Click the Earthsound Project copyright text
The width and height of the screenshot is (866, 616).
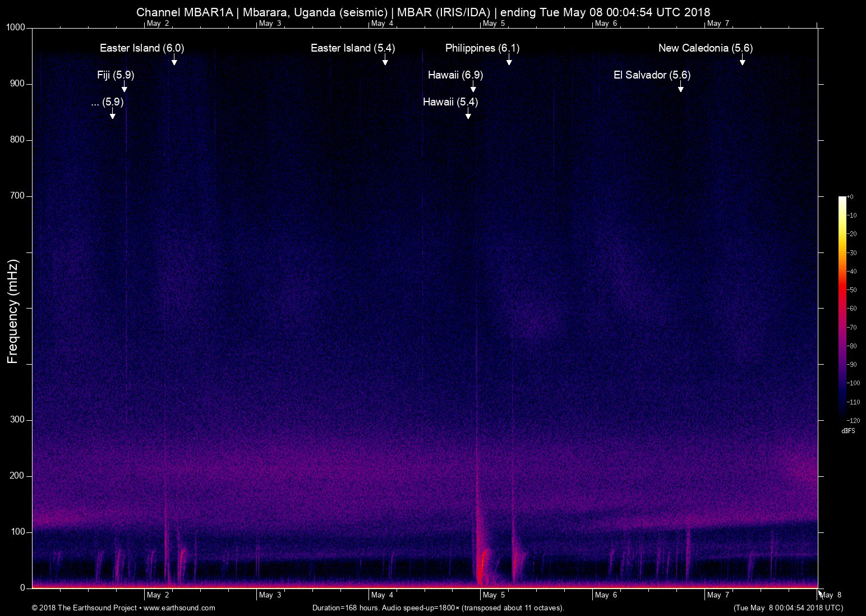pos(85,608)
